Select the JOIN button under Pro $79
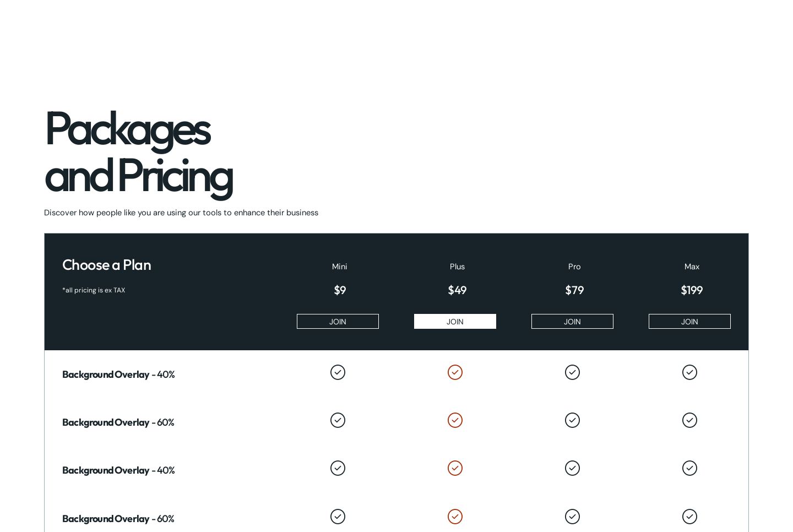 click(572, 322)
